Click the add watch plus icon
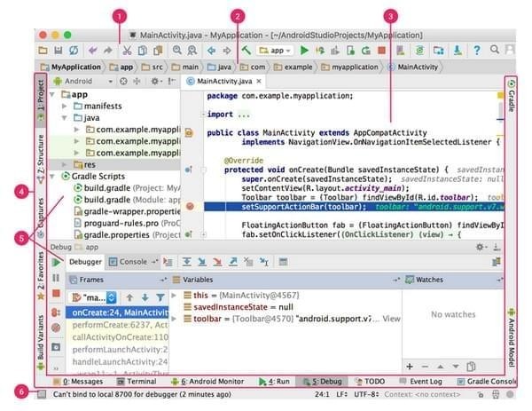This screenshot has width=532, height=411. tap(410, 366)
